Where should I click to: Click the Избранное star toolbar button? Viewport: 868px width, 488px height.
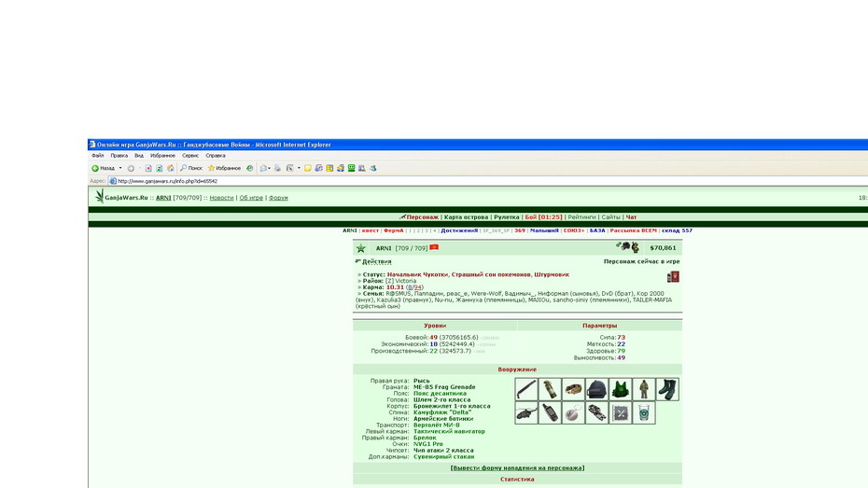pos(224,168)
